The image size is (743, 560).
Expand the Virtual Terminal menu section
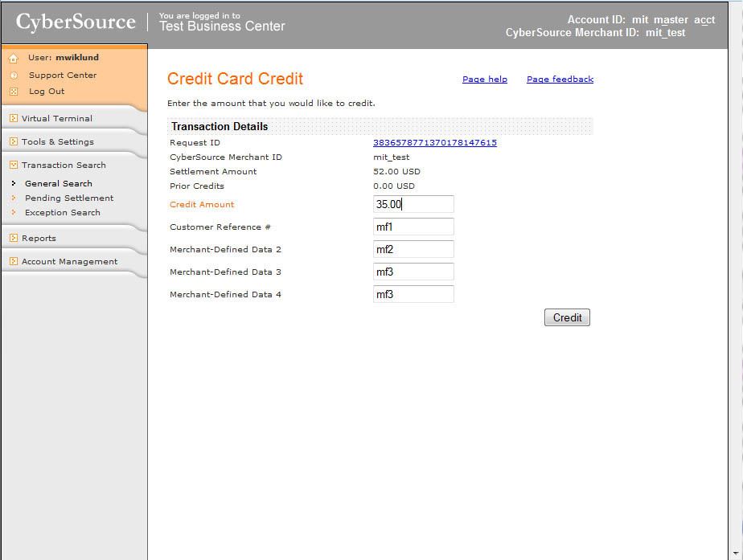56,118
